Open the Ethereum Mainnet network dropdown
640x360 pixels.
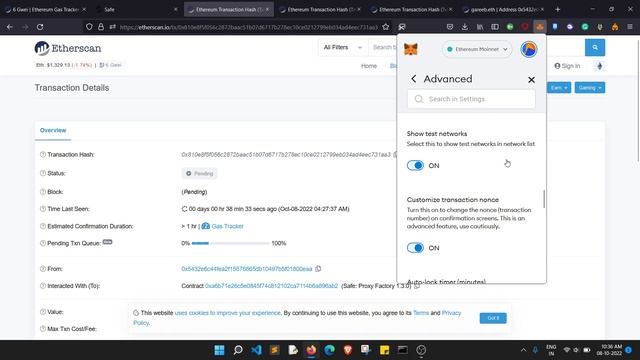coord(477,49)
